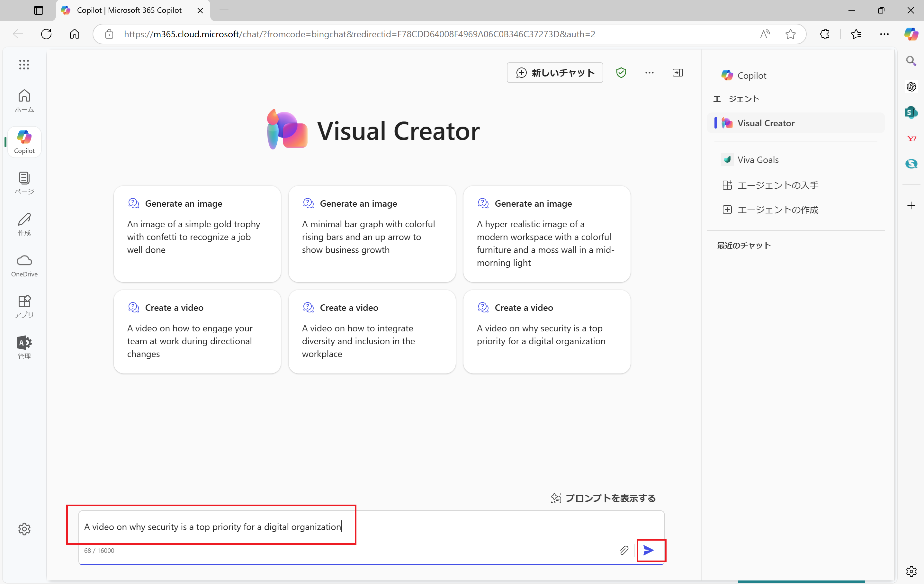Refresh the page in the browser

[46, 34]
